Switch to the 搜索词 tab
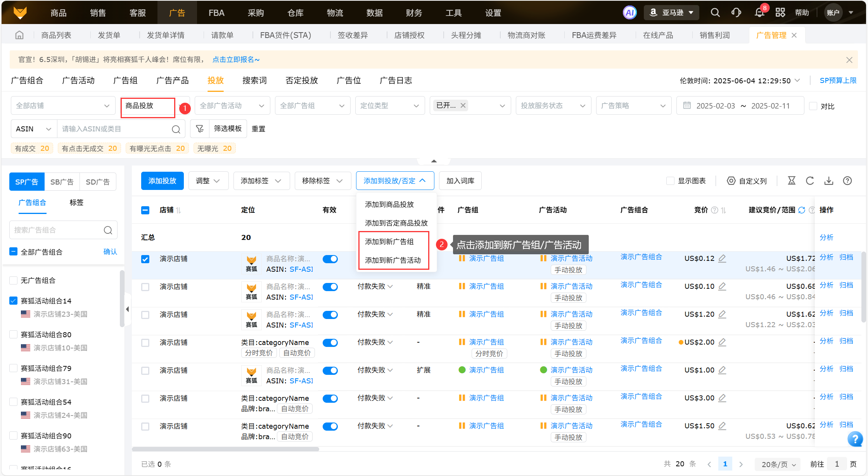868x476 pixels. pos(254,81)
